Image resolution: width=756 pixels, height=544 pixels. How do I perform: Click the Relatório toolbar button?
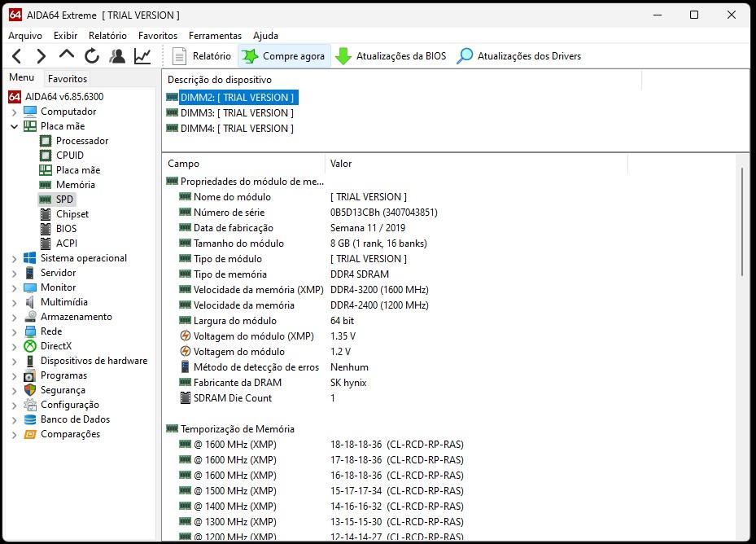click(x=202, y=56)
